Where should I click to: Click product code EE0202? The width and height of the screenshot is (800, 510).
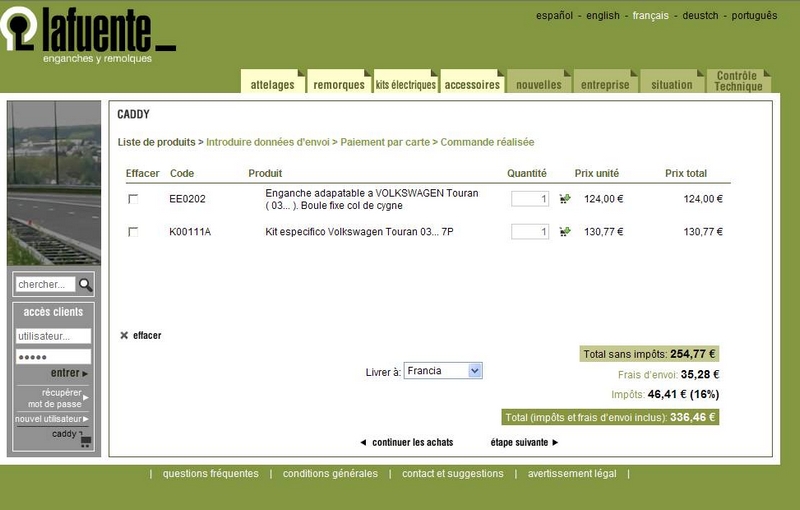187,199
